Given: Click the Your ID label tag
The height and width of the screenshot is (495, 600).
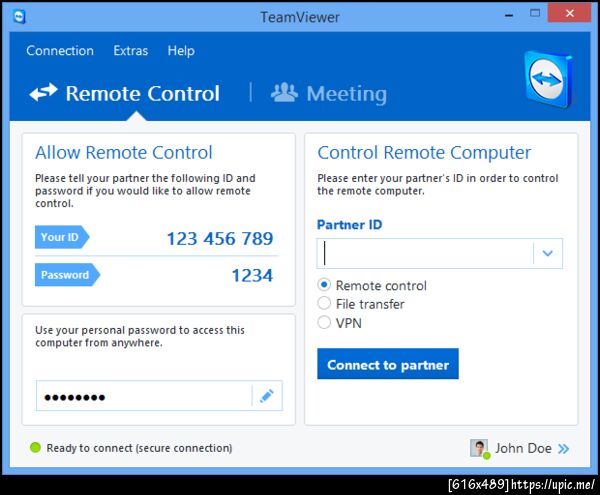Looking at the screenshot, I should (62, 237).
